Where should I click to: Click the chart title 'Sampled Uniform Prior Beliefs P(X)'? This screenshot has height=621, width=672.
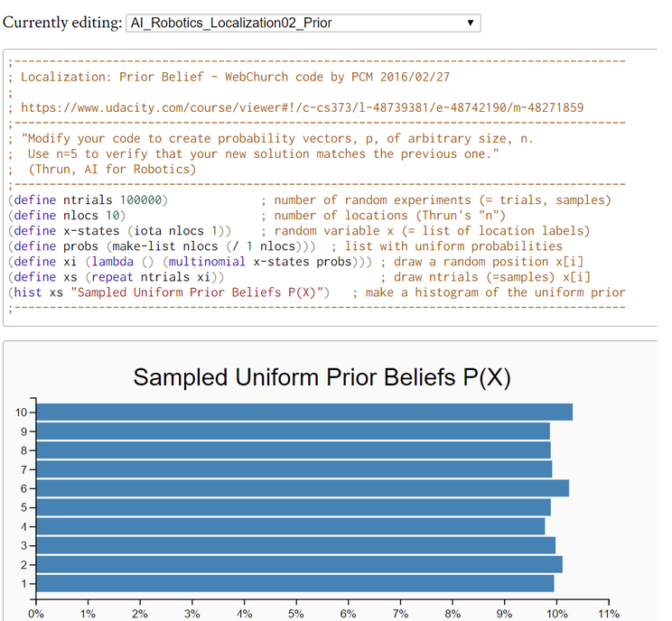322,377
